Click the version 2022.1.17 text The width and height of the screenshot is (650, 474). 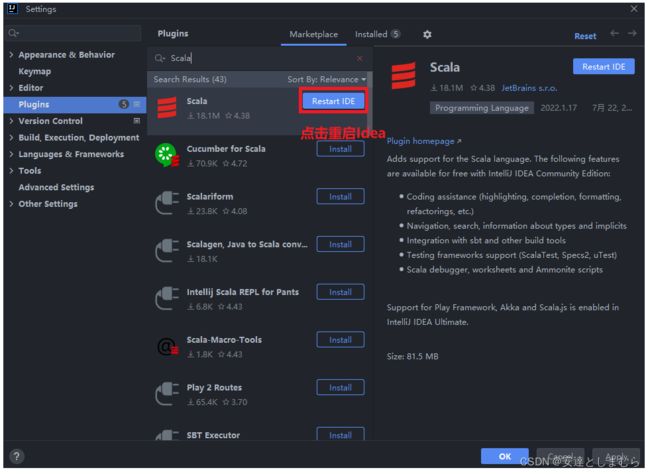click(x=558, y=108)
